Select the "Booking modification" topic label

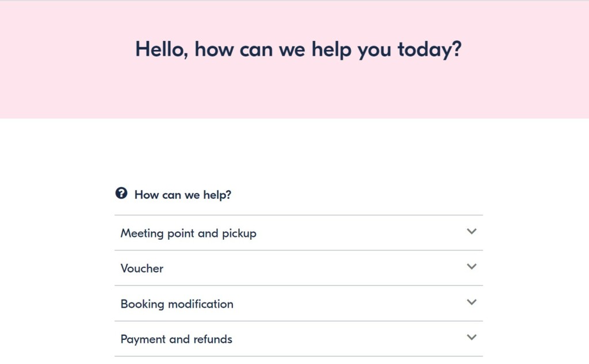(x=176, y=304)
